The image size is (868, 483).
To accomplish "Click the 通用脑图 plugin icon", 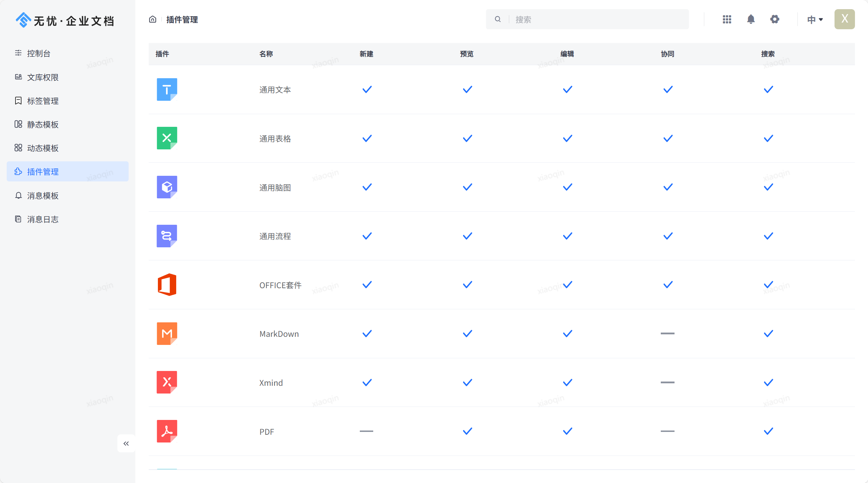I will (x=167, y=187).
